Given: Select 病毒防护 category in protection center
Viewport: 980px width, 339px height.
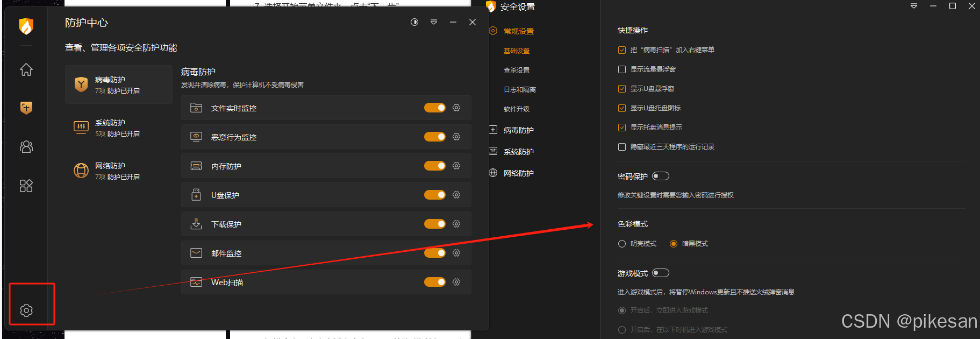Looking at the screenshot, I should (x=119, y=84).
